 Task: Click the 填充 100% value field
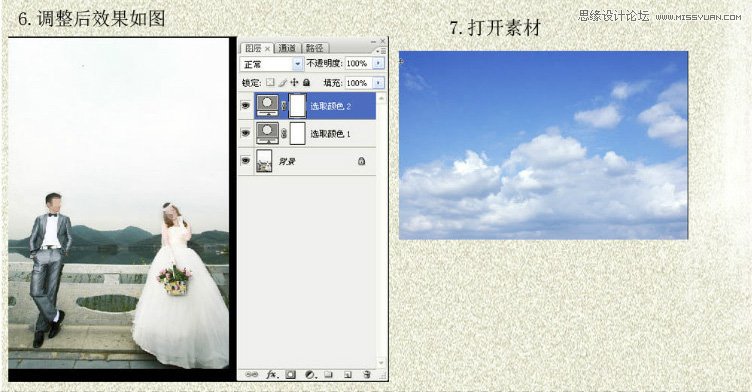click(x=358, y=83)
